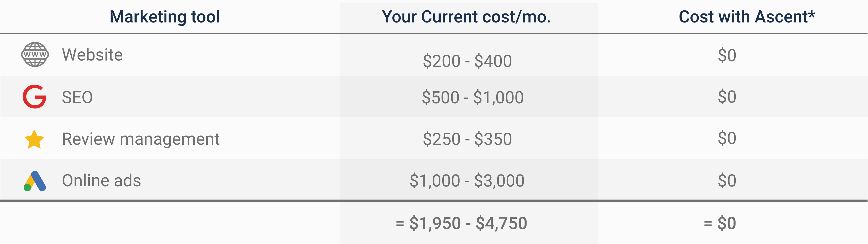Viewport: 868px width, 244px height.
Task: Click the Google Ads logo icon
Action: 35,181
